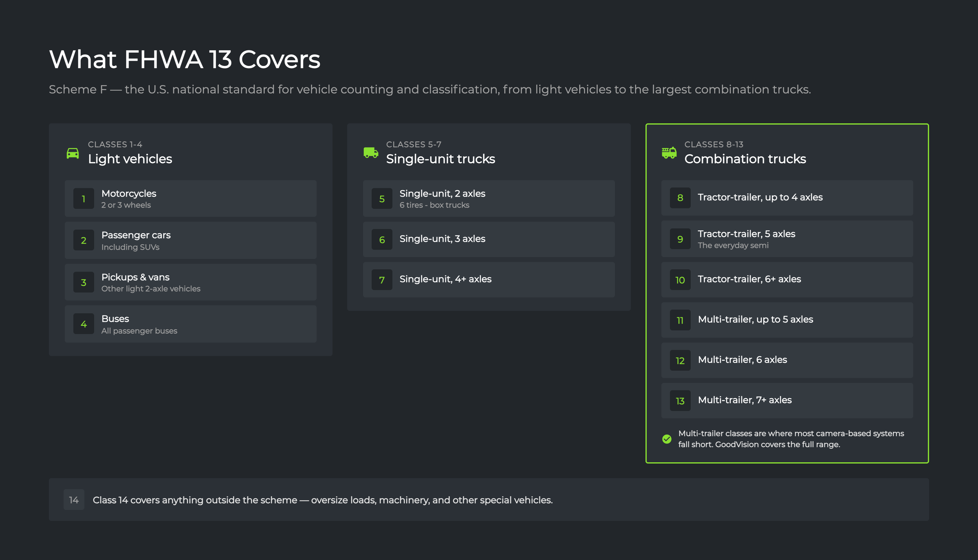Image resolution: width=978 pixels, height=560 pixels.
Task: Click the gray 14 class badge
Action: (x=74, y=500)
